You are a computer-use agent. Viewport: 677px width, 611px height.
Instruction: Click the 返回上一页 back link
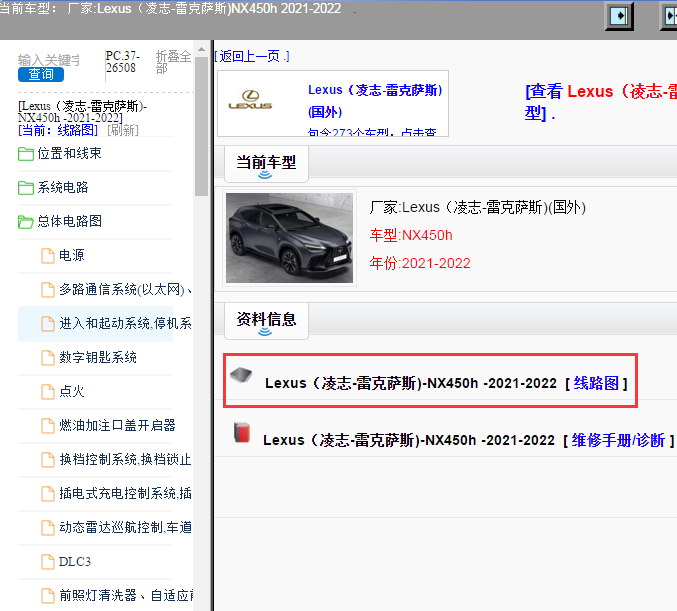[x=252, y=56]
